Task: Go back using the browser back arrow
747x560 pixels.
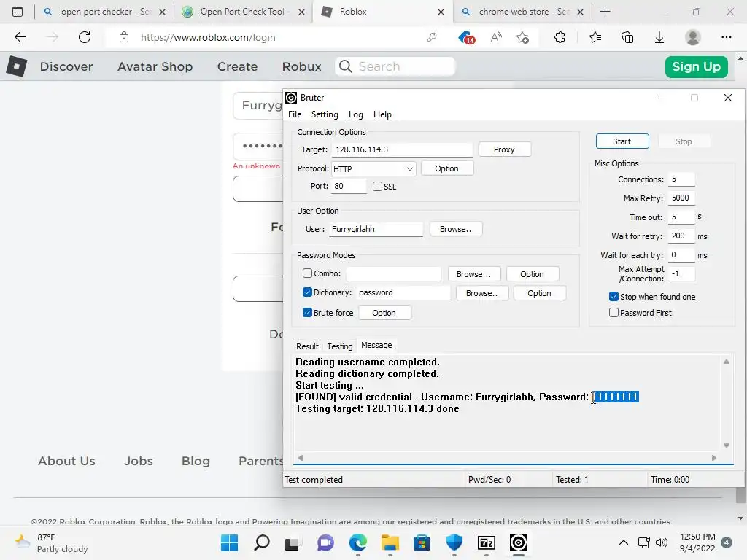Action: (20, 37)
